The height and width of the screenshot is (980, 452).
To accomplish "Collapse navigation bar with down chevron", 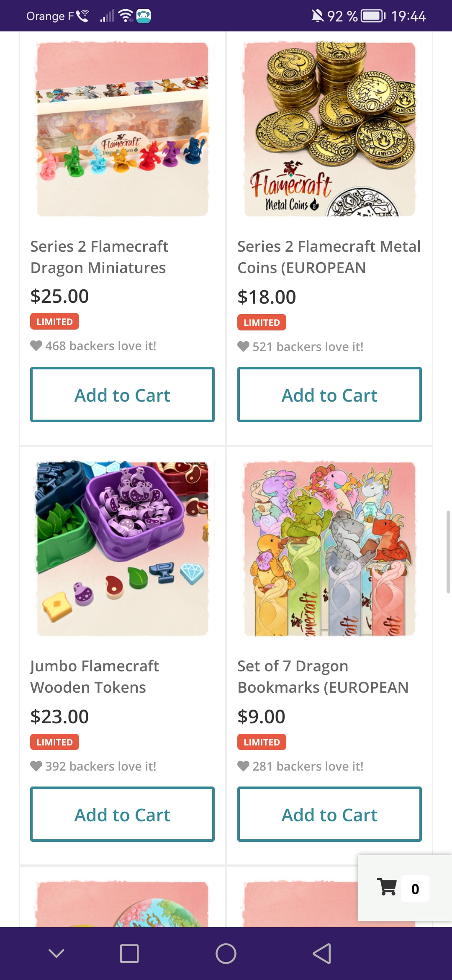I will point(56,954).
